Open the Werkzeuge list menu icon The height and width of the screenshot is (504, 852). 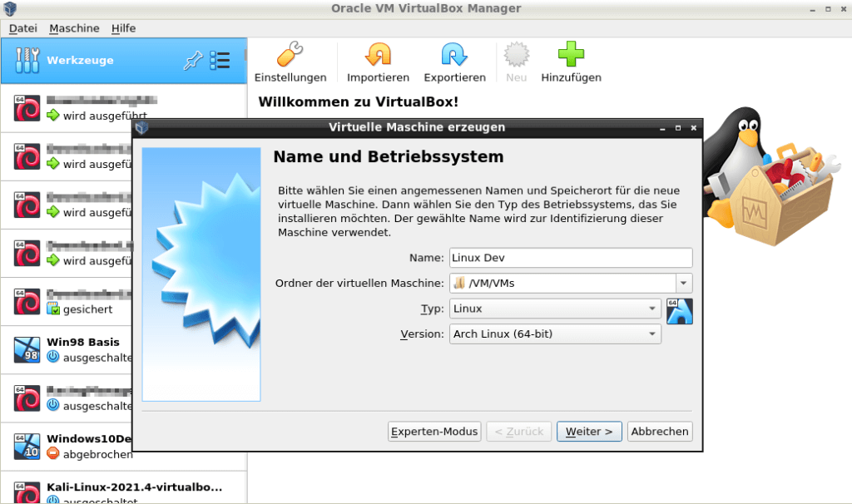tap(221, 59)
